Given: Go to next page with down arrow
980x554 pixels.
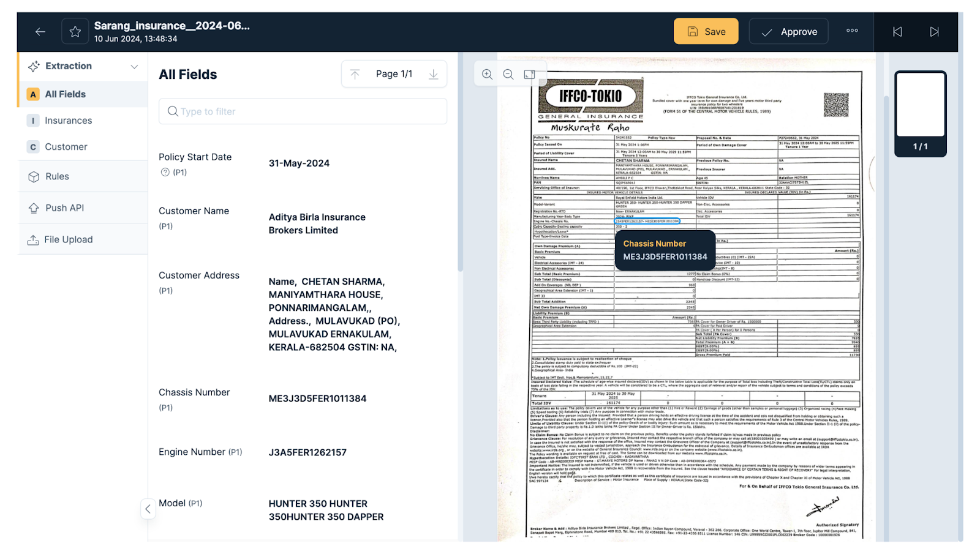Looking at the screenshot, I should click(434, 74).
